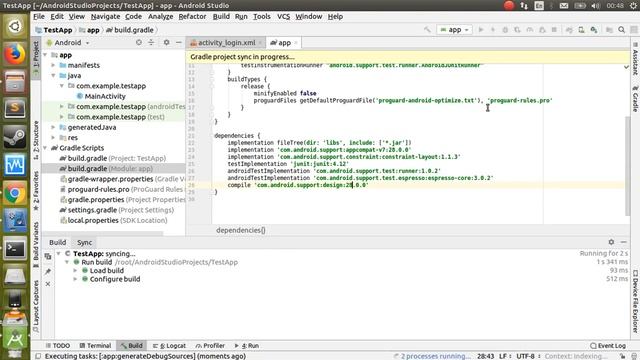Select gradle.properties file

[122, 200]
